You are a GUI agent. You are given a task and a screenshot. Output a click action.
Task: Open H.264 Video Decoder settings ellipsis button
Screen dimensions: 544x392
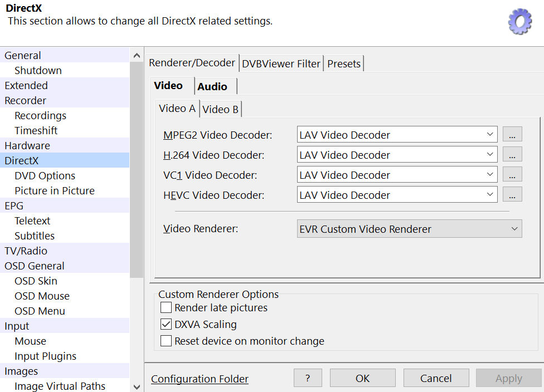pos(512,155)
